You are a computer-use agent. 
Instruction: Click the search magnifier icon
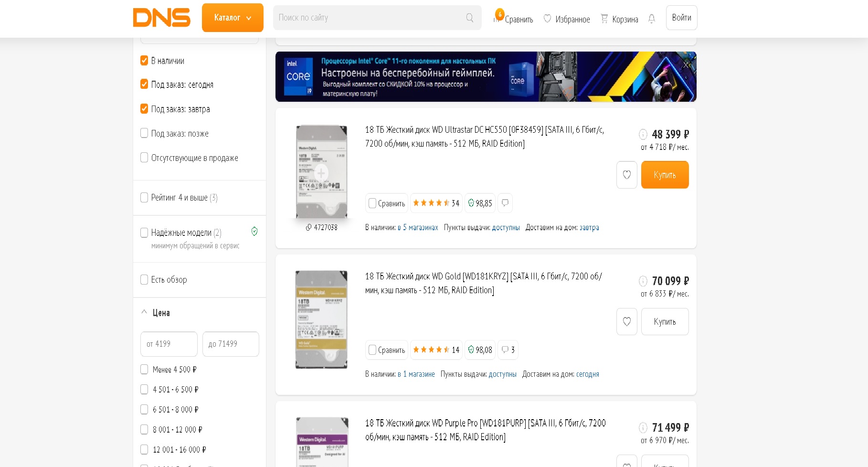pos(470,18)
